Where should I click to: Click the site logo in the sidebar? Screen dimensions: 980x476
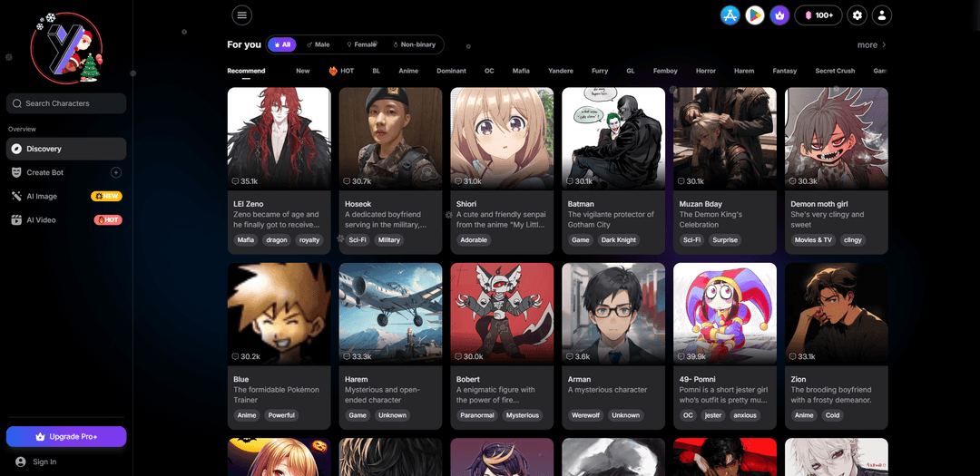click(x=65, y=47)
